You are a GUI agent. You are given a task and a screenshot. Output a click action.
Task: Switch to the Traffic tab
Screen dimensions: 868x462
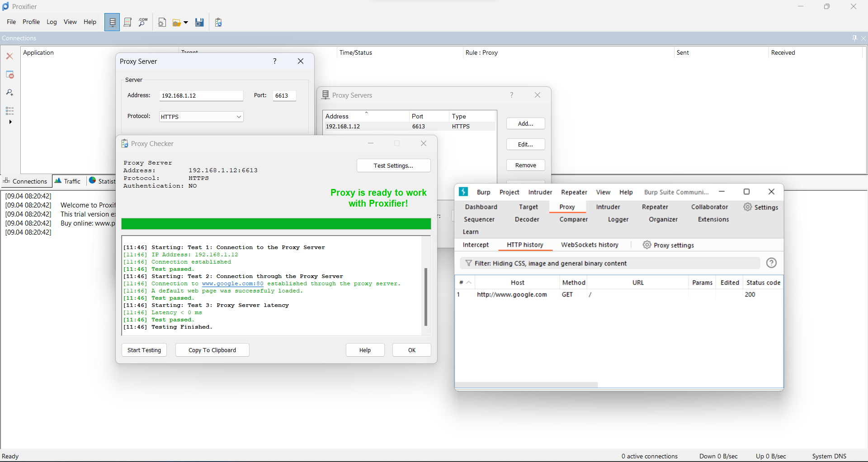pyautogui.click(x=68, y=181)
